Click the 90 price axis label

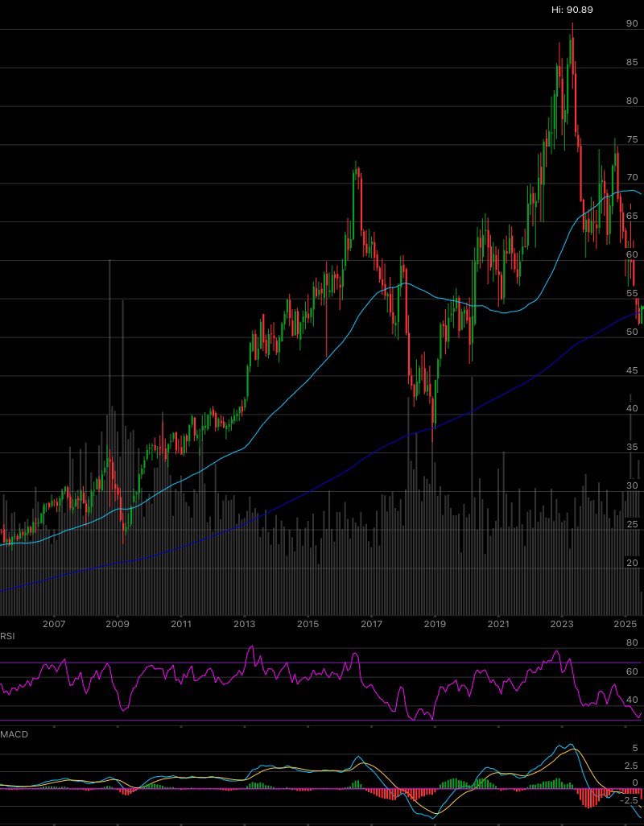coord(632,23)
